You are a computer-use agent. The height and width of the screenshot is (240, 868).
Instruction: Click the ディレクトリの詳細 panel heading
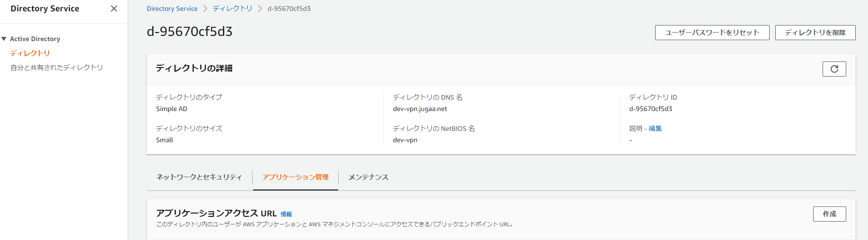pyautogui.click(x=194, y=69)
